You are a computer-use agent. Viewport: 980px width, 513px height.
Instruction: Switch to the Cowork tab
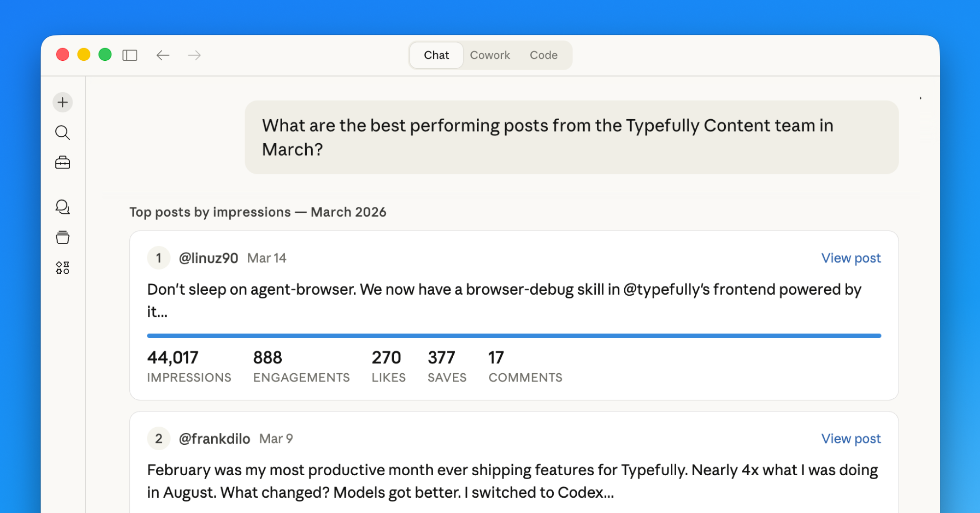pos(490,55)
